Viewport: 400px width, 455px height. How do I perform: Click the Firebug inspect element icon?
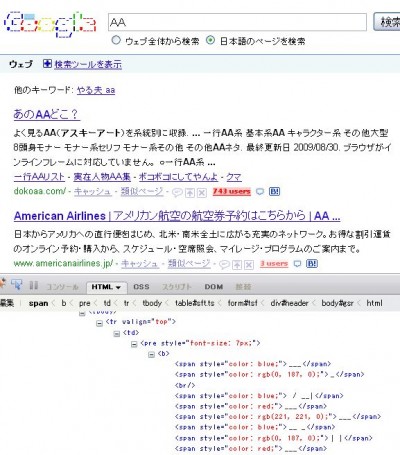click(x=16, y=285)
